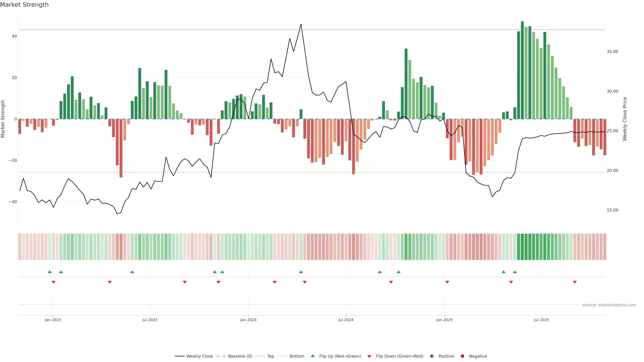Click the green Flip Up triangle legend icon
The height and width of the screenshot is (362, 644).
(312, 356)
